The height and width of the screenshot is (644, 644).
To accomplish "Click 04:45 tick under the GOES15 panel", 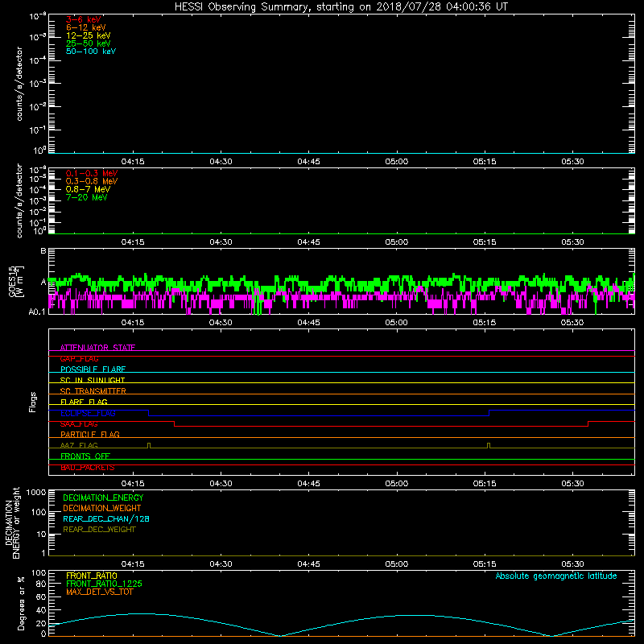I will (309, 323).
